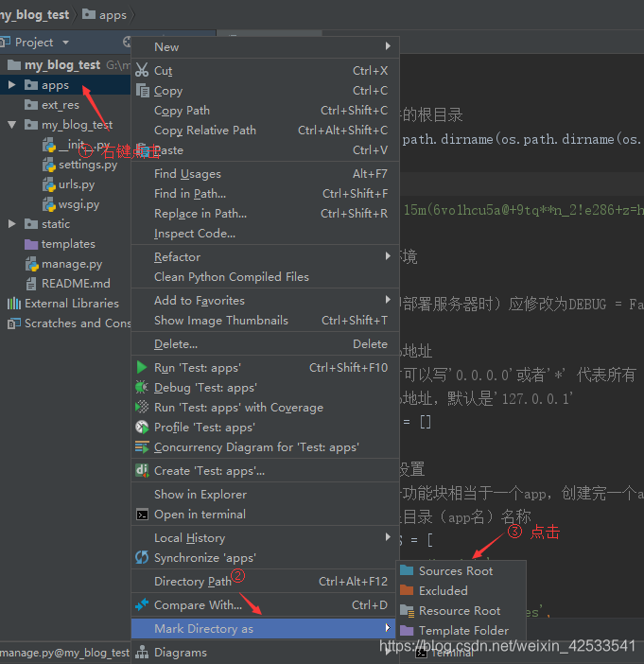
Task: Open the New submenu arrow
Action: [x=388, y=45]
